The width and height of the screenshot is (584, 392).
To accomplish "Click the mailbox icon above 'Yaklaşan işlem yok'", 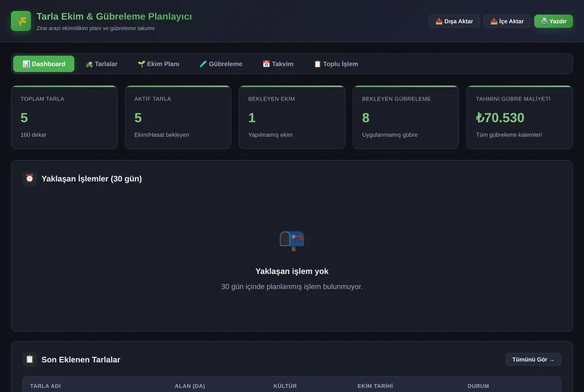I will coord(292,241).
